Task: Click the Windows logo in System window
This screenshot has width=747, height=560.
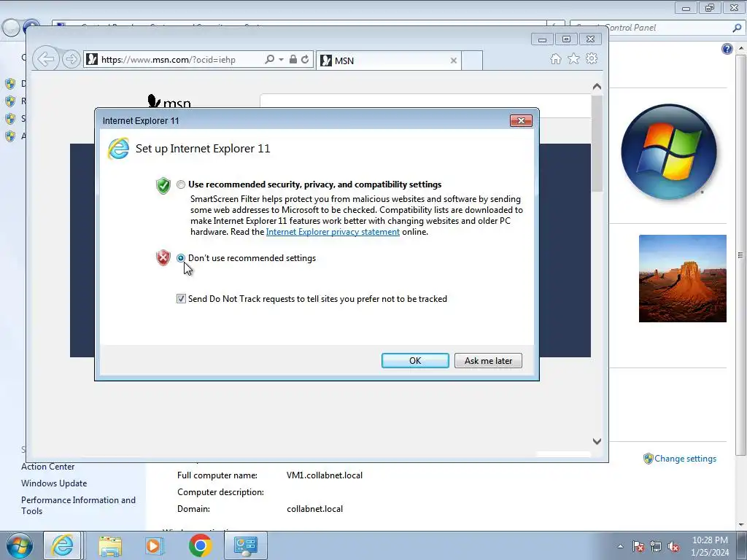Action: click(x=669, y=152)
